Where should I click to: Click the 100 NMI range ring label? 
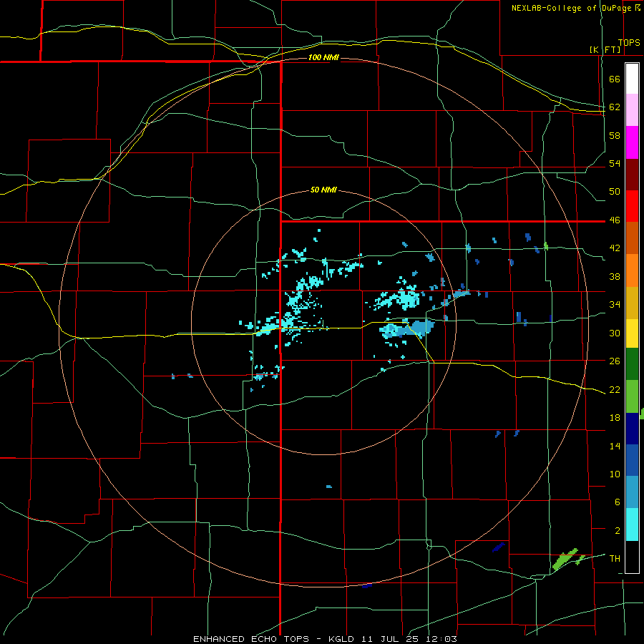point(323,57)
